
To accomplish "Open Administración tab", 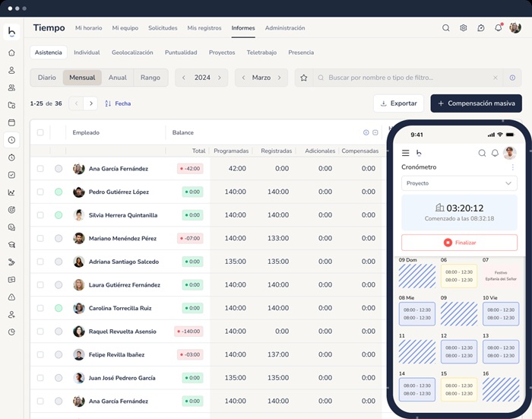I will click(285, 28).
